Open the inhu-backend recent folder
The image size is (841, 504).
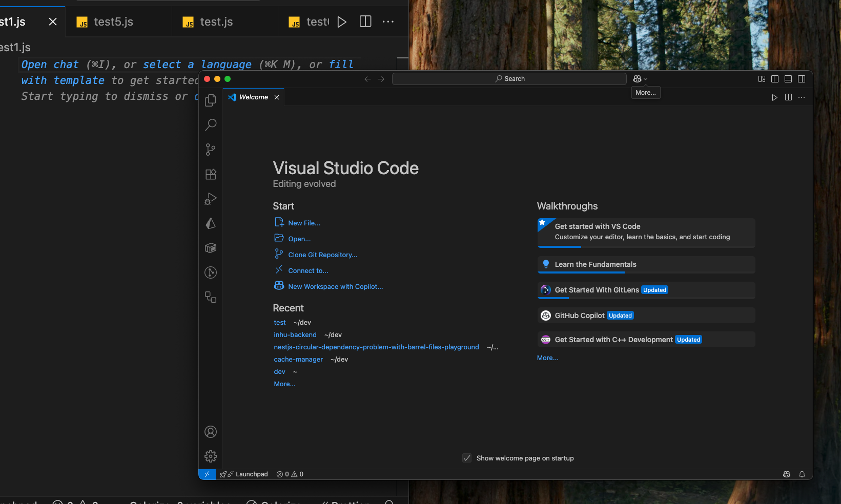[295, 335]
